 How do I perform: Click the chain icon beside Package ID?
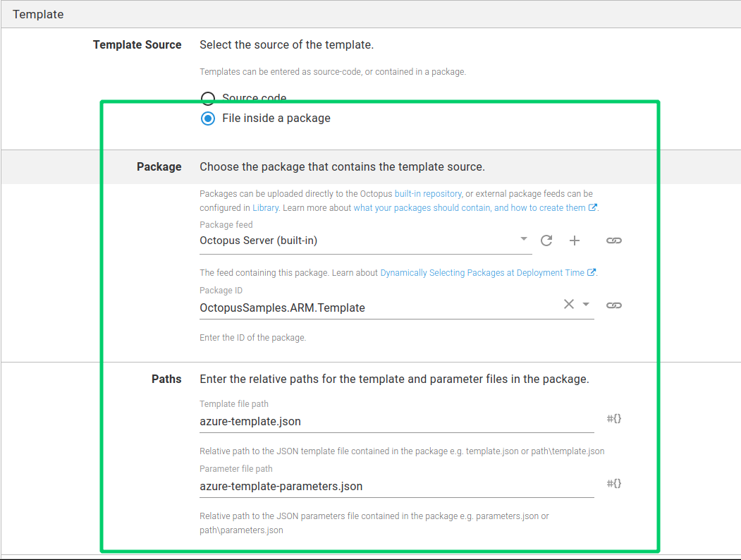[x=614, y=305]
